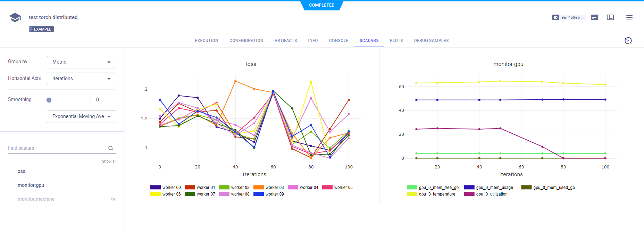Image resolution: width=644 pixels, height=232 pixels.
Task: Expand the Exponential Moving Average dropdown
Action: [x=81, y=117]
